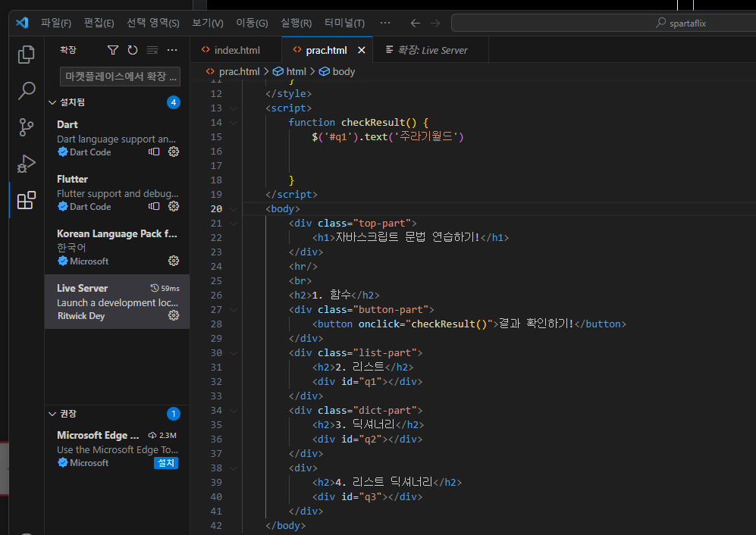Click the installed count badge 4
This screenshot has height=535, width=756.
point(174,102)
